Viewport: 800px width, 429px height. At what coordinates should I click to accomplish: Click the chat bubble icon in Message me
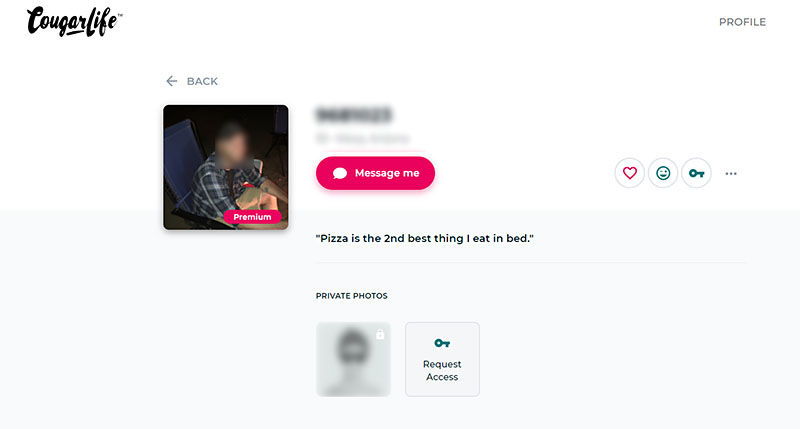340,173
